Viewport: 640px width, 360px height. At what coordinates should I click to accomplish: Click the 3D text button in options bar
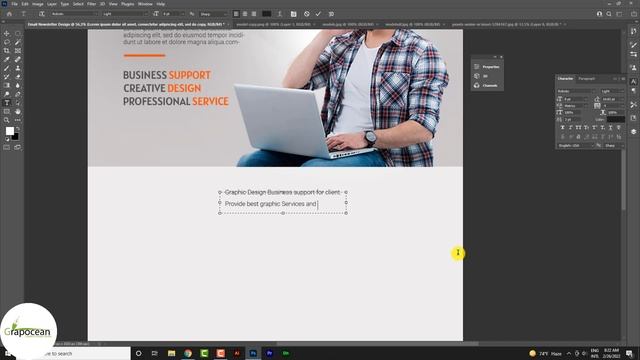[331, 14]
